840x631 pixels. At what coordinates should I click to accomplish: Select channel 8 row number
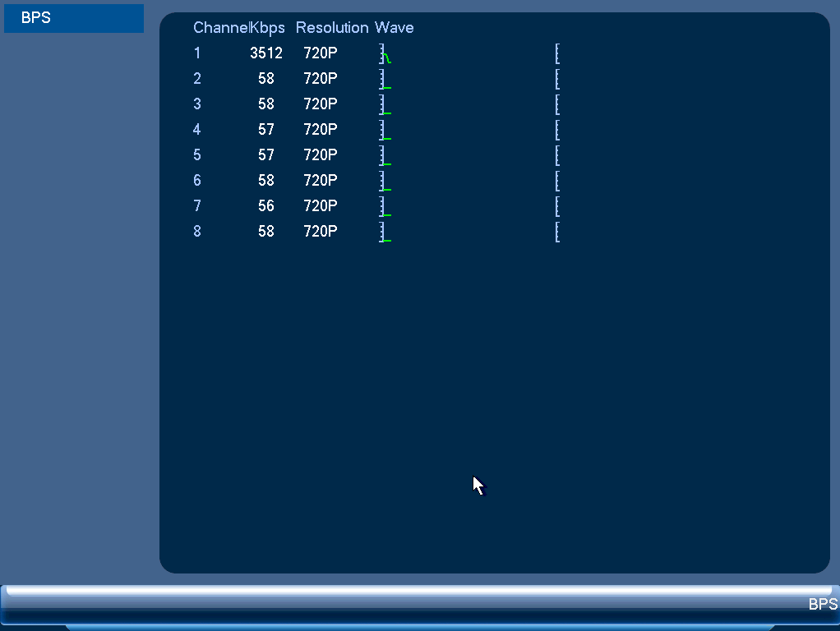pos(197,232)
